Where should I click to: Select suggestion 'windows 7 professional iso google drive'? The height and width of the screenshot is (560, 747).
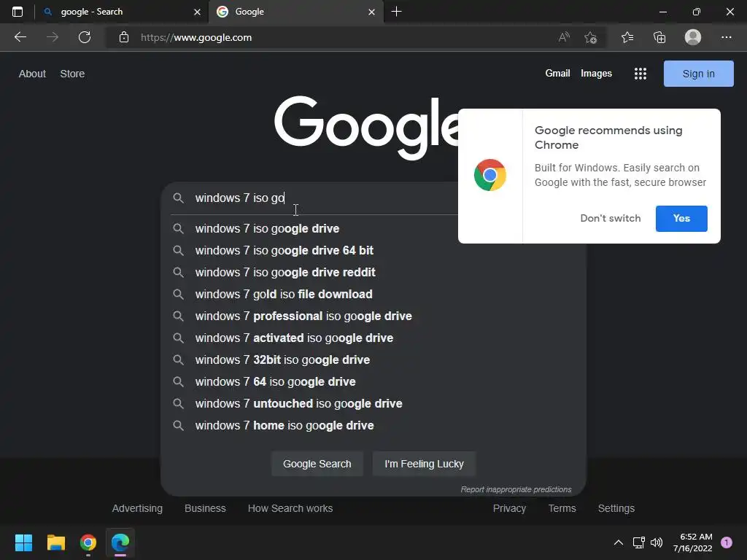coord(373,316)
